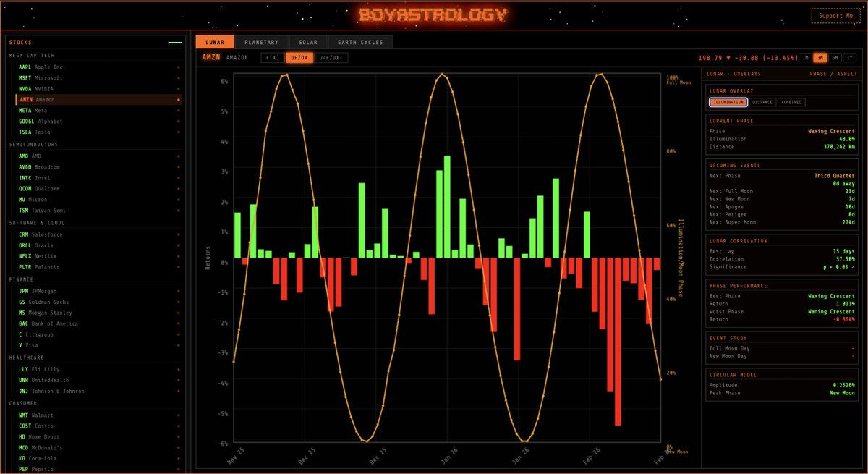Select MSFT Microsoft stock

(98, 77)
